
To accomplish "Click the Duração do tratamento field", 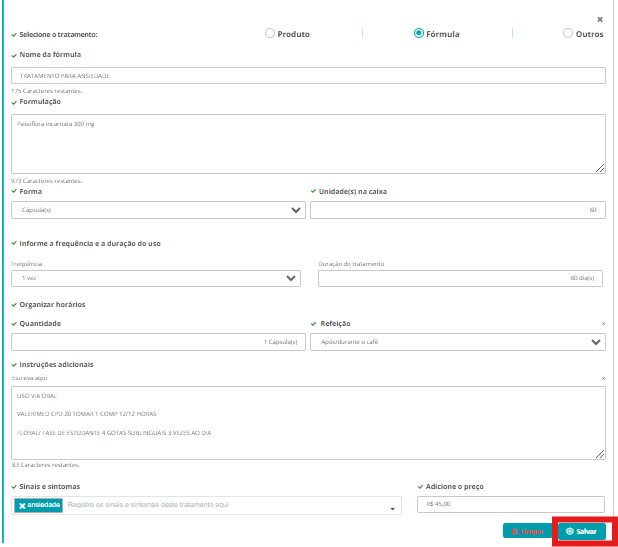I will 461,278.
